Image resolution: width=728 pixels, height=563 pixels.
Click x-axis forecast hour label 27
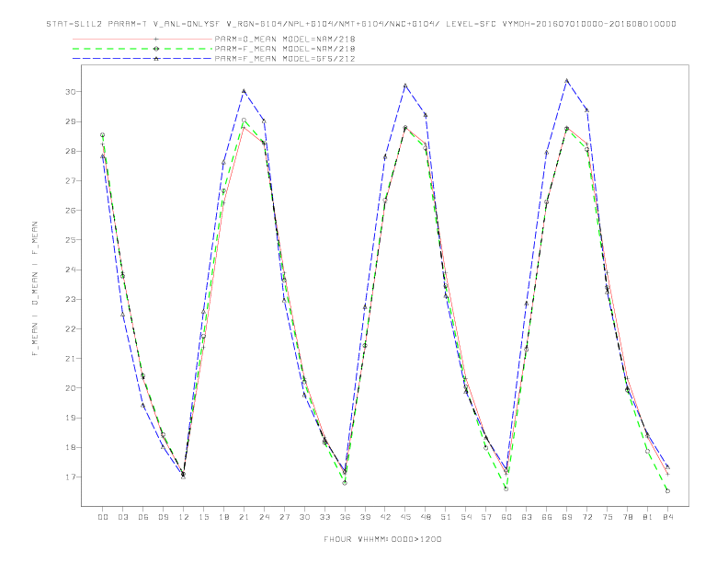284,517
